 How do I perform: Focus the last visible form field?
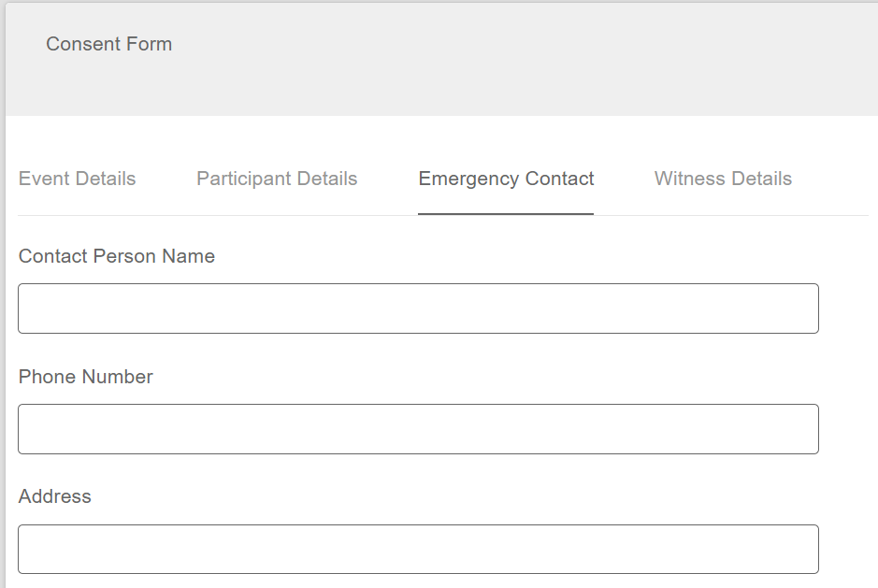point(418,549)
